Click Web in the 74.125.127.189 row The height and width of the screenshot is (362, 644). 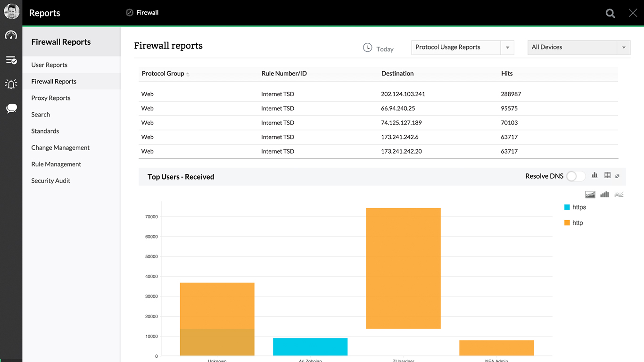click(148, 123)
